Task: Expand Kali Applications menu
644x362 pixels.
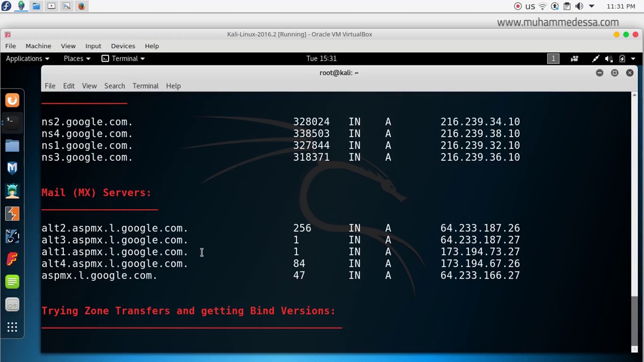Action: [x=28, y=58]
